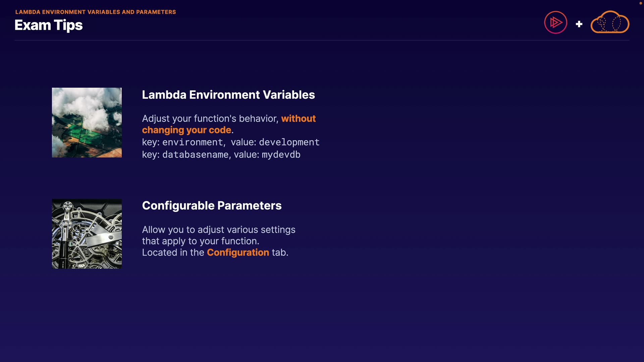The height and width of the screenshot is (362, 644).
Task: Click the "Configurable Parameters" heading
Action: pyautogui.click(x=212, y=205)
